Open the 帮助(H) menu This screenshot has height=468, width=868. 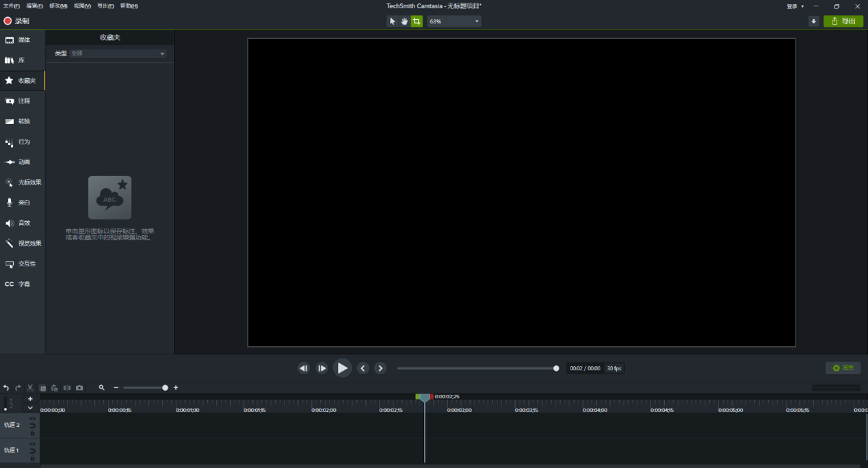[129, 6]
